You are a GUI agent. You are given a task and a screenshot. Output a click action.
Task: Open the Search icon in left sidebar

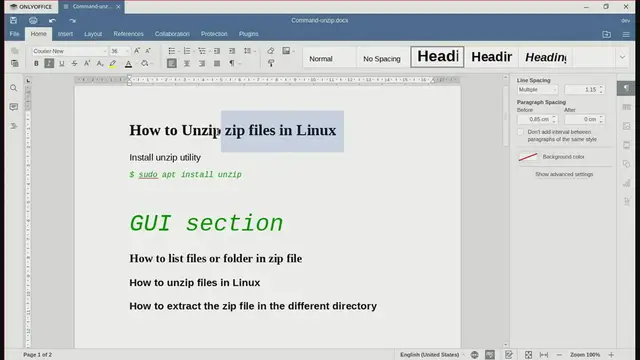pyautogui.click(x=13, y=88)
